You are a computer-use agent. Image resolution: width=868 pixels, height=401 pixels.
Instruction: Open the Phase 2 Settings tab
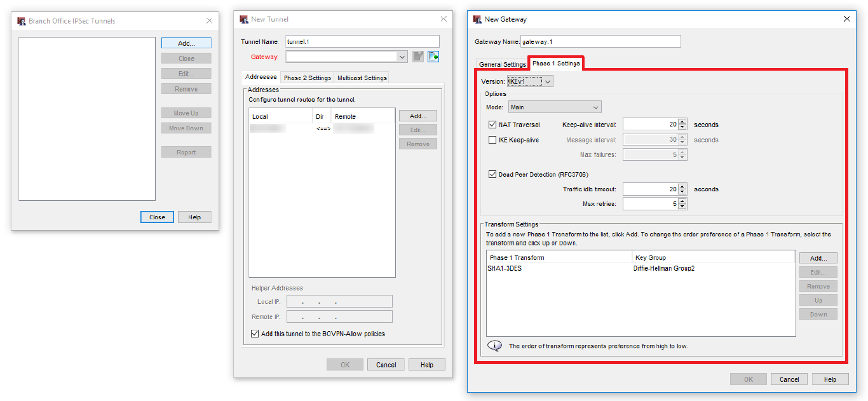pos(307,78)
